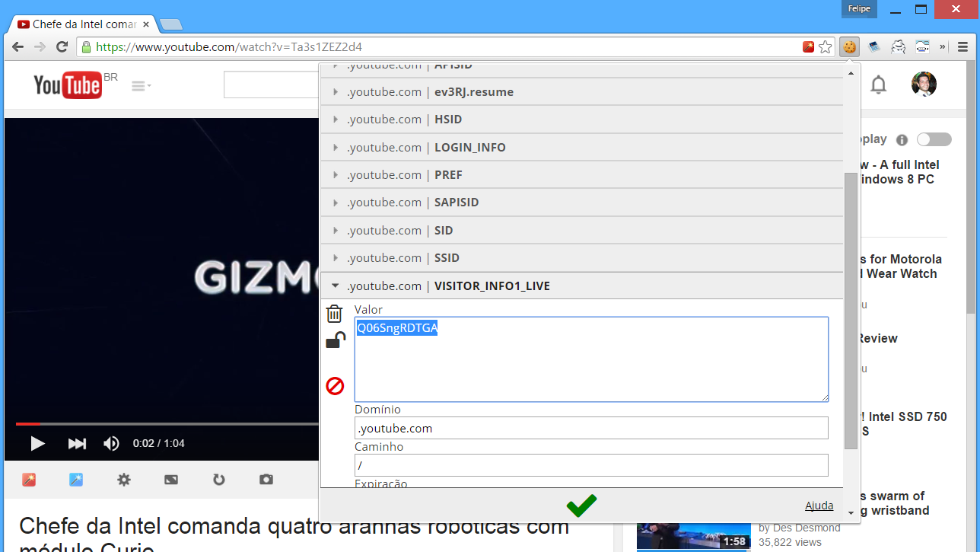The width and height of the screenshot is (980, 552).
Task: Mute the video with speaker icon
Action: pyautogui.click(x=111, y=443)
